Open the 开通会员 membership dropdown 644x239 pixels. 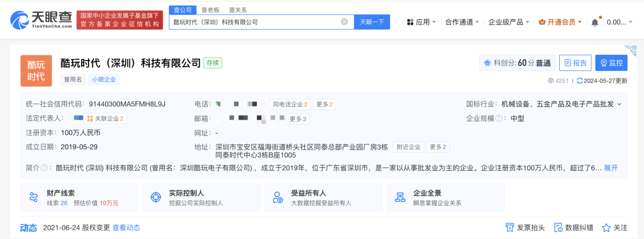coord(560,22)
